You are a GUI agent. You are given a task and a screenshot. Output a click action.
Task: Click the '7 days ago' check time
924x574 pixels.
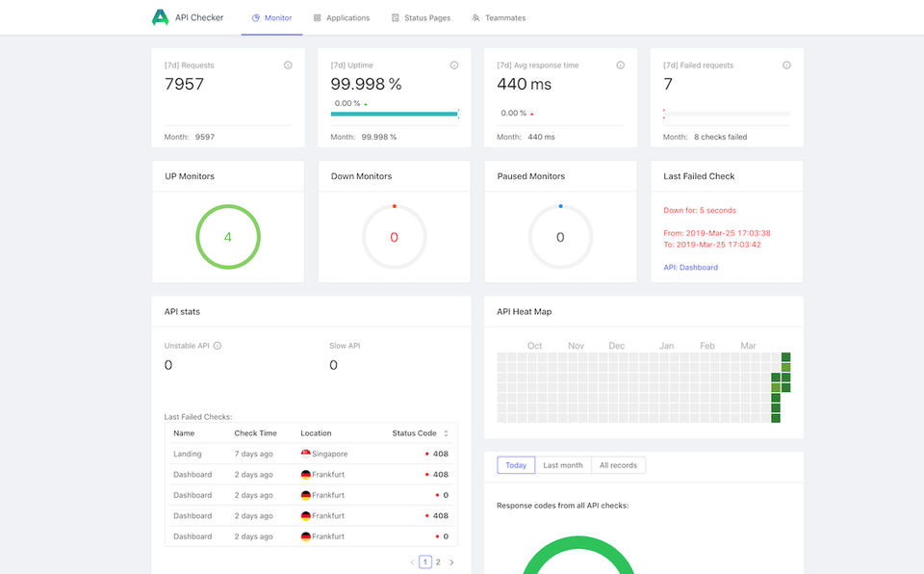(x=253, y=454)
